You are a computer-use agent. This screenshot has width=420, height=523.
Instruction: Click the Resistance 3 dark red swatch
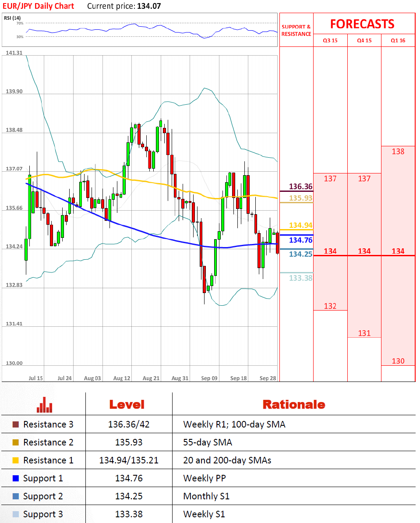click(16, 424)
